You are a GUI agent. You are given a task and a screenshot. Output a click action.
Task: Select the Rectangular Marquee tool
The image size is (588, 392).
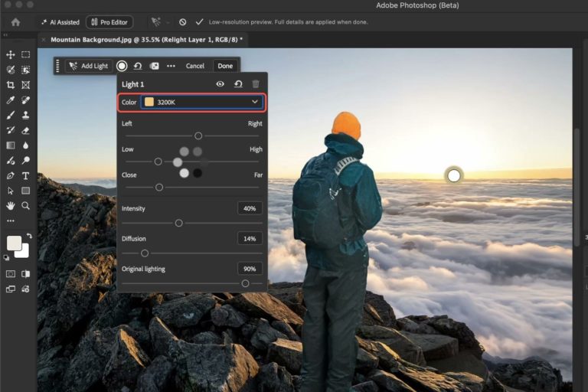pyautogui.click(x=25, y=55)
